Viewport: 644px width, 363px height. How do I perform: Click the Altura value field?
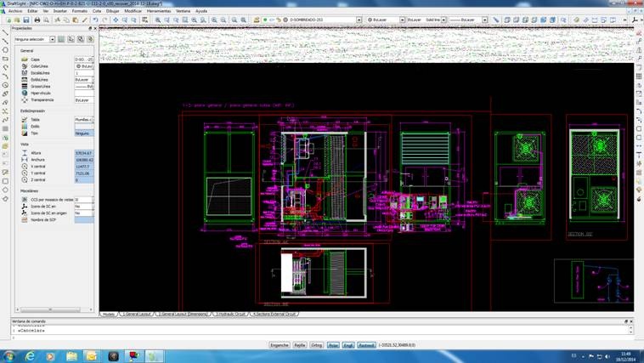(x=84, y=153)
